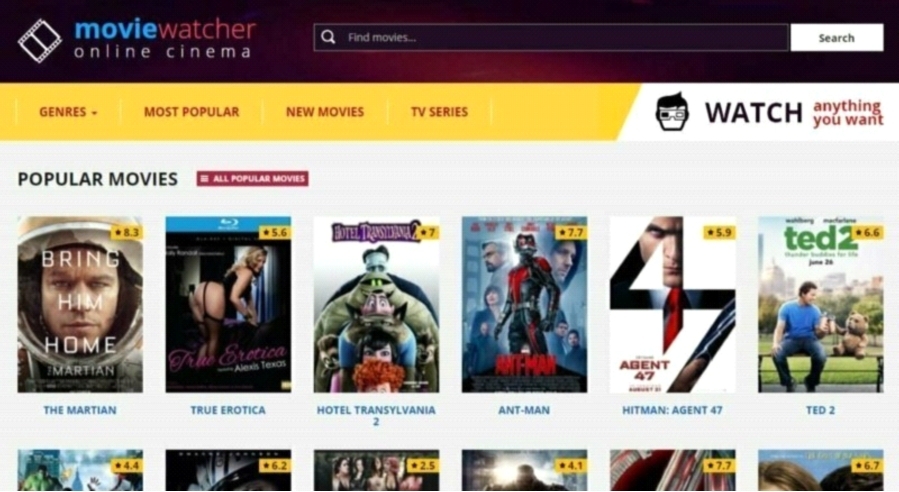This screenshot has width=899, height=492.
Task: Open Hotel Transylvania 2 title link
Action: click(x=376, y=416)
